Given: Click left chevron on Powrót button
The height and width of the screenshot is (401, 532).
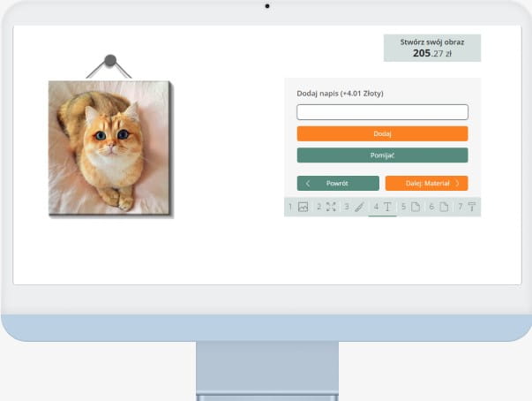Looking at the screenshot, I should click(307, 184).
